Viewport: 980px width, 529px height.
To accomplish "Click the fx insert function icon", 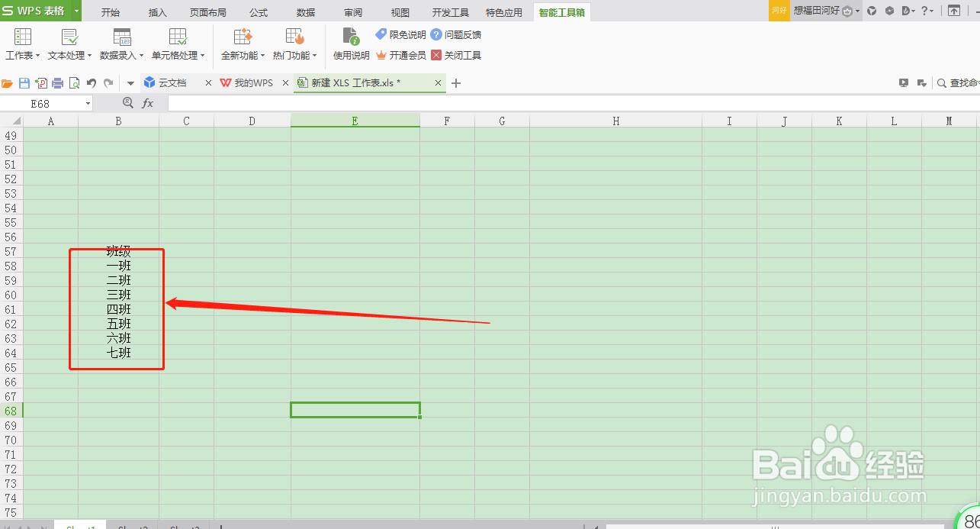I will pos(148,103).
